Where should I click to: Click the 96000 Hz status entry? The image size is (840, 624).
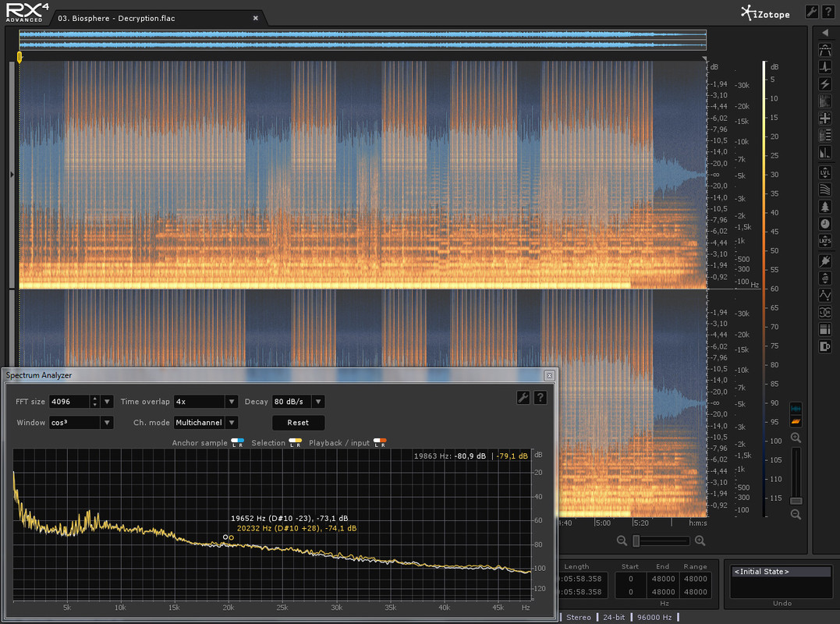[x=654, y=618]
